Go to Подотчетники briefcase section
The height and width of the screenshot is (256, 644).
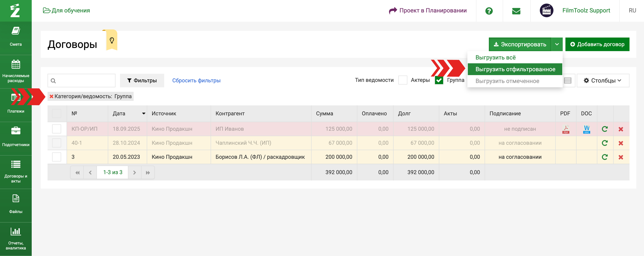(16, 131)
